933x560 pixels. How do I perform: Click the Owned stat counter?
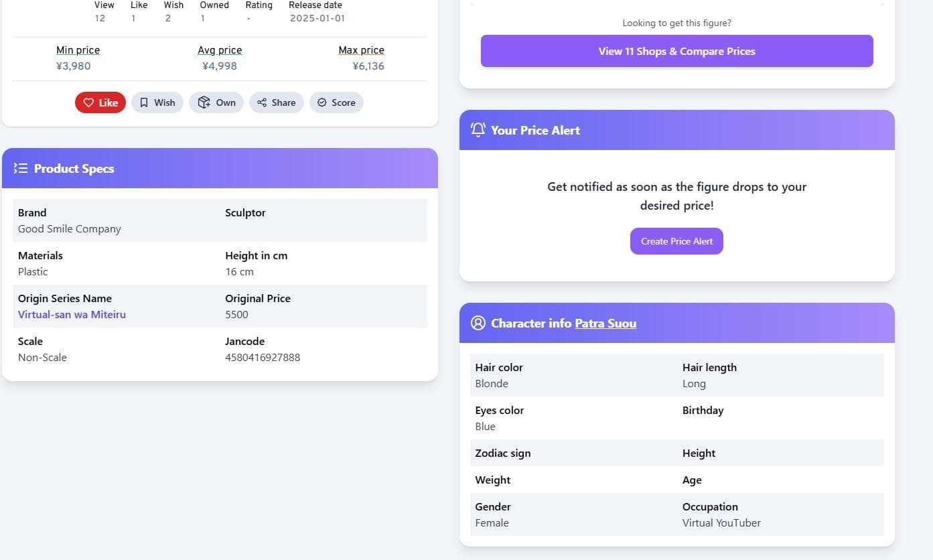(214, 11)
